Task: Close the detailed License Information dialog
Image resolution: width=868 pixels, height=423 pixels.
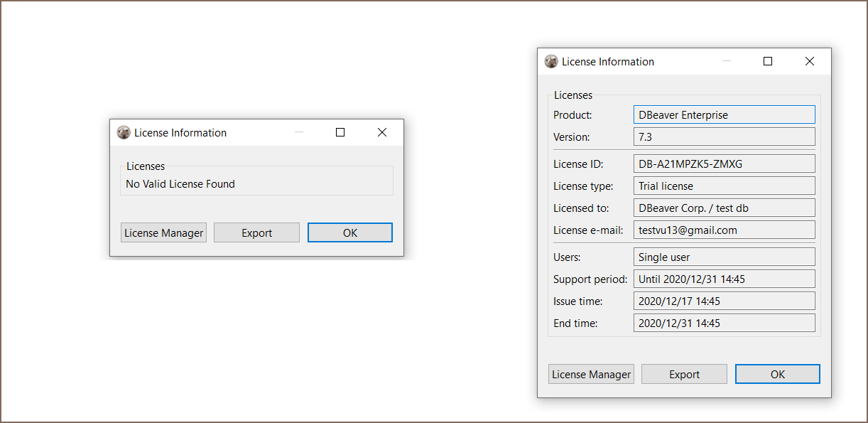Action: click(x=810, y=61)
